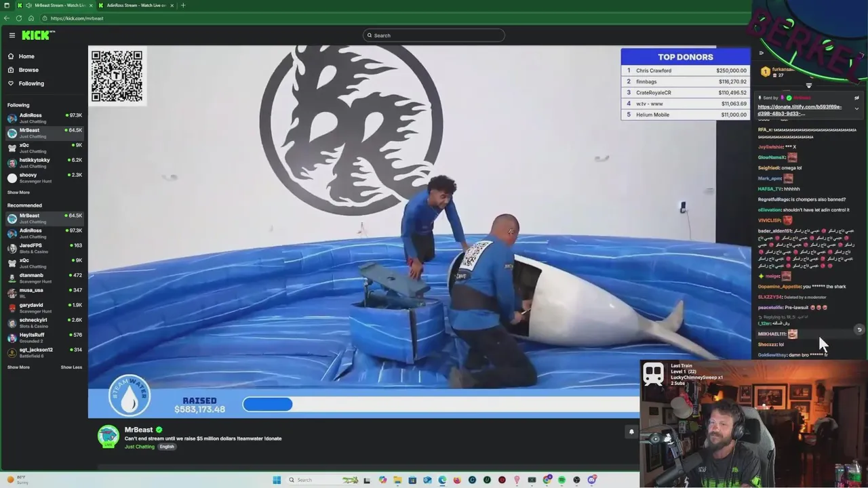Focus the Kick search box
Screen dimensions: 868x488
point(434,35)
